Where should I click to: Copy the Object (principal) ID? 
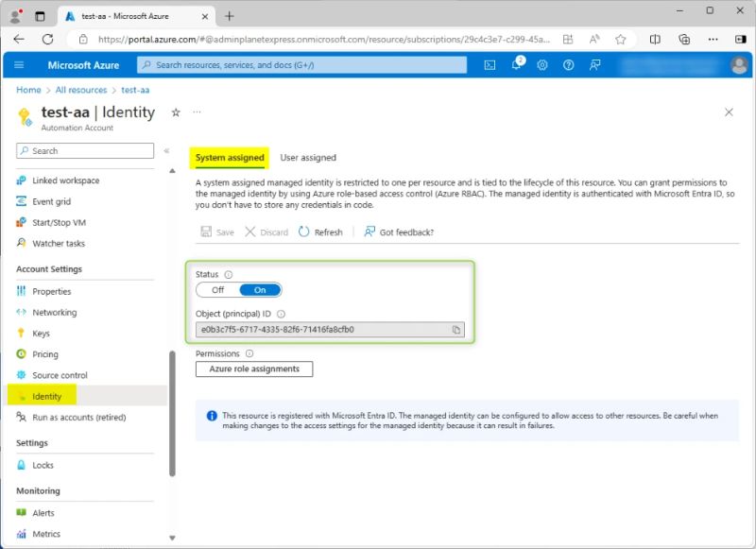(455, 330)
